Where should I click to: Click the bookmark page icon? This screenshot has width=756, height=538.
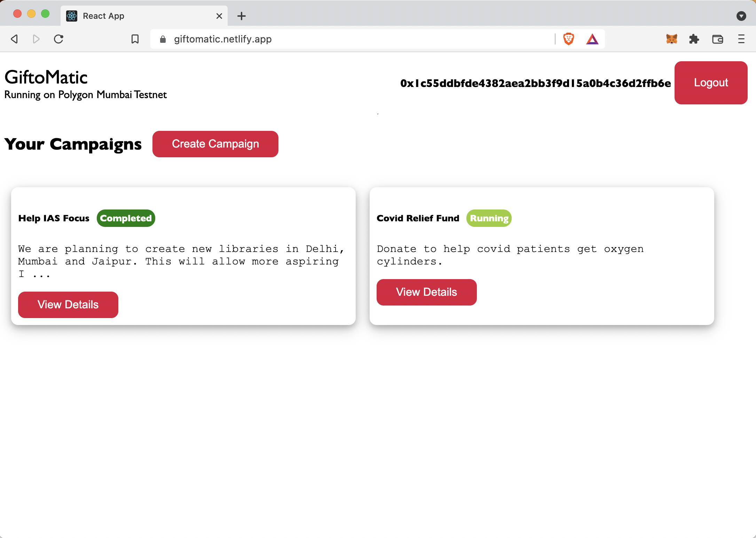135,39
